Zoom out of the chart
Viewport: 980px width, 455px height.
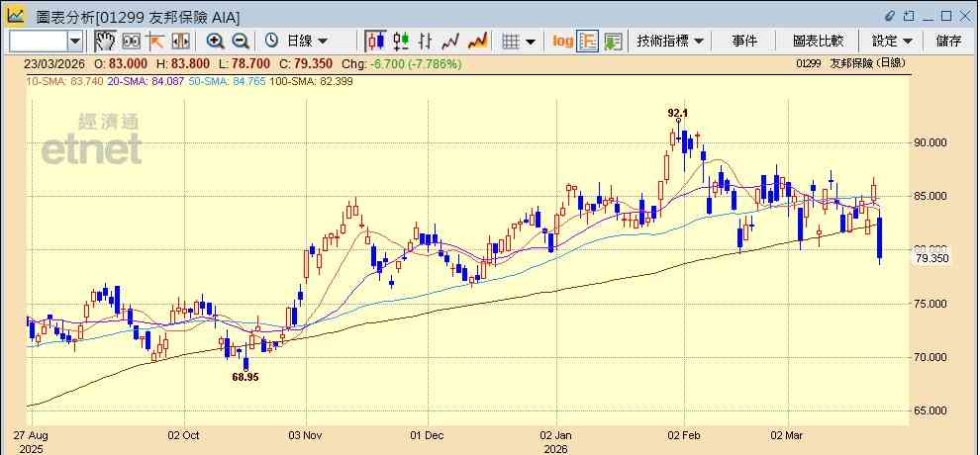241,42
